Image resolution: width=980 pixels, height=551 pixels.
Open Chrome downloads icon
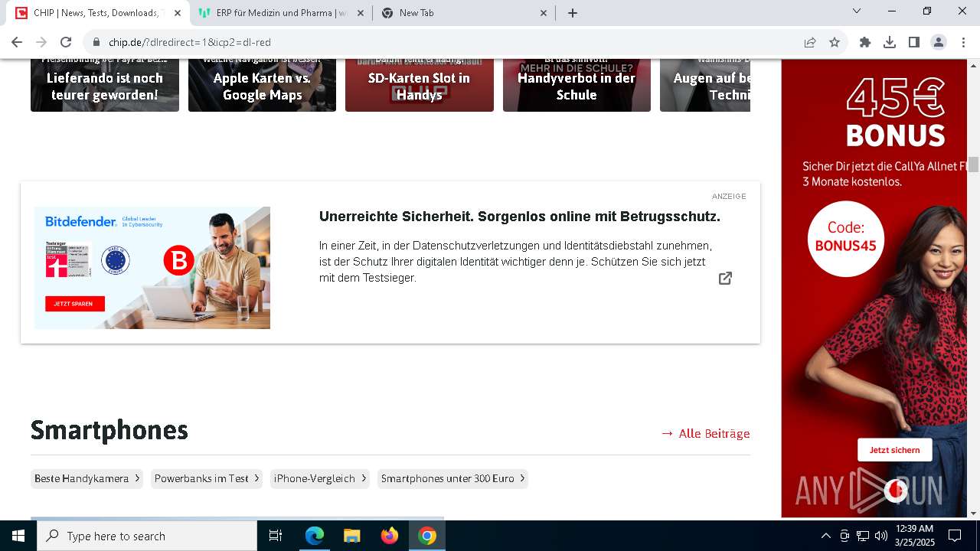[x=890, y=42]
